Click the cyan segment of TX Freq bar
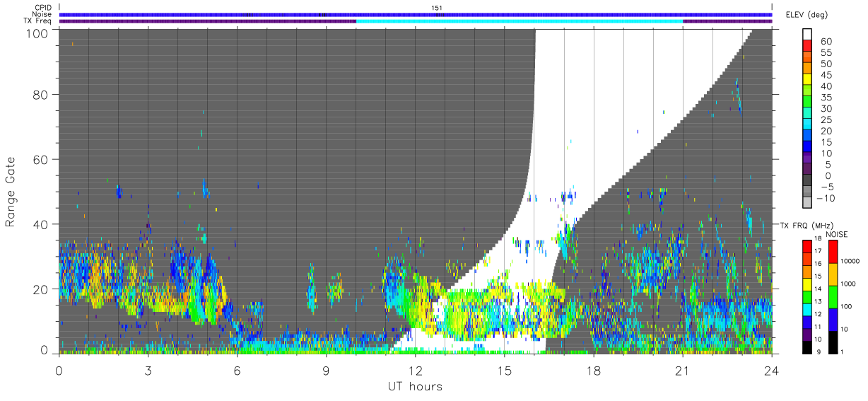This screenshot has width=868, height=401. click(520, 21)
